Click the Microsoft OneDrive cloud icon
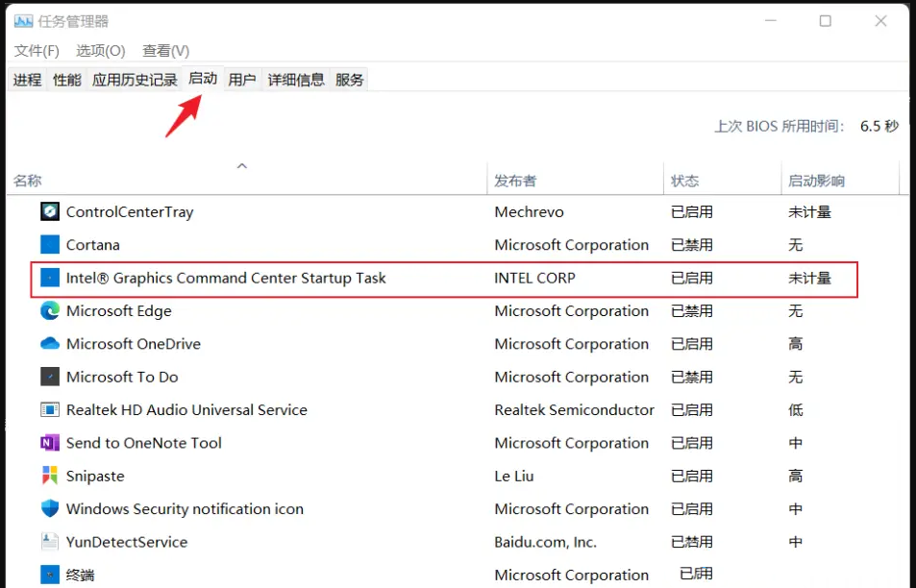Viewport: 916px width, 588px height. [x=50, y=344]
